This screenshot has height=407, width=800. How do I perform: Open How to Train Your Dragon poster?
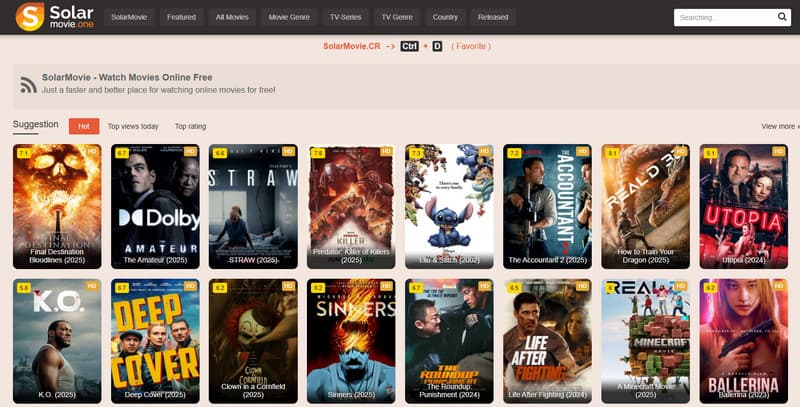coord(645,206)
